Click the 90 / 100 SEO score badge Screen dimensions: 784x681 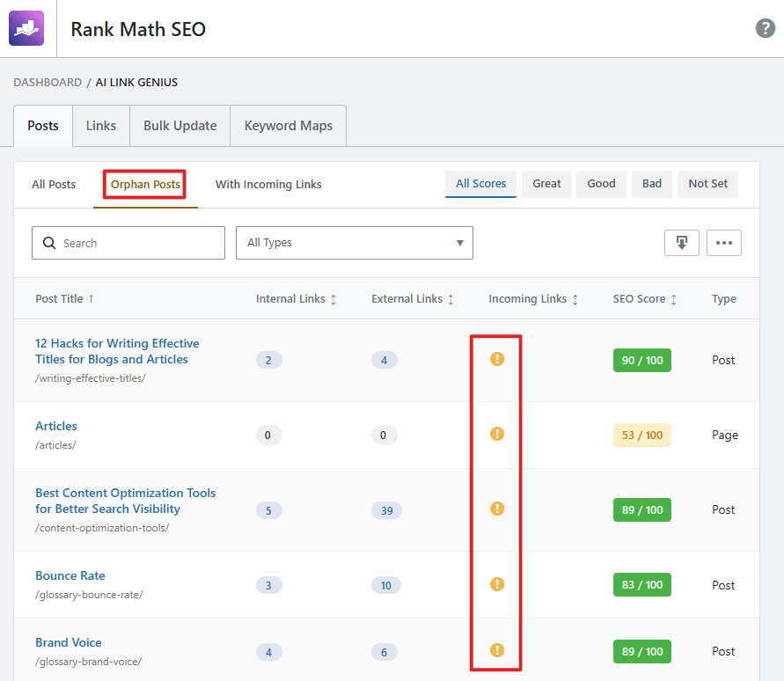coord(642,361)
